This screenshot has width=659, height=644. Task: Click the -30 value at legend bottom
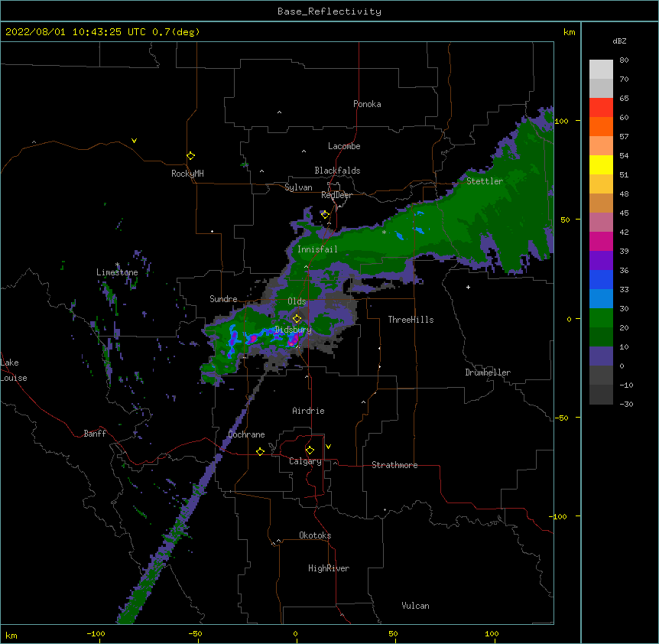(626, 404)
